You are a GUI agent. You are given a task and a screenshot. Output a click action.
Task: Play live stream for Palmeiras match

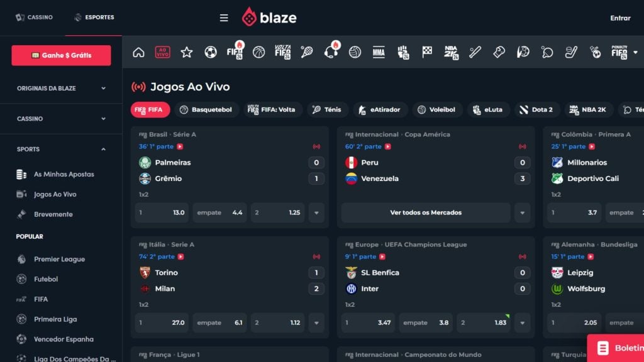180,146
